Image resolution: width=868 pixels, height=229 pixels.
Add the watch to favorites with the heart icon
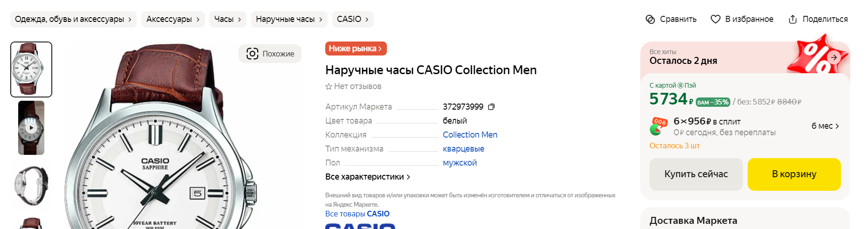(x=715, y=19)
